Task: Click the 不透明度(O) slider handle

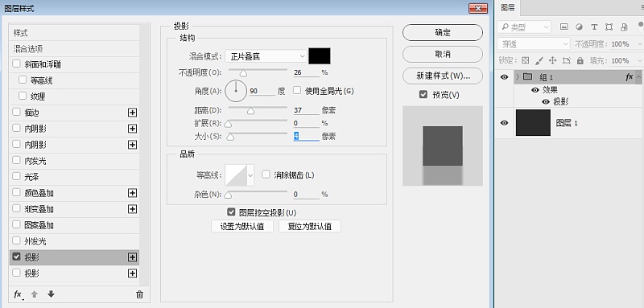Action: pos(244,74)
